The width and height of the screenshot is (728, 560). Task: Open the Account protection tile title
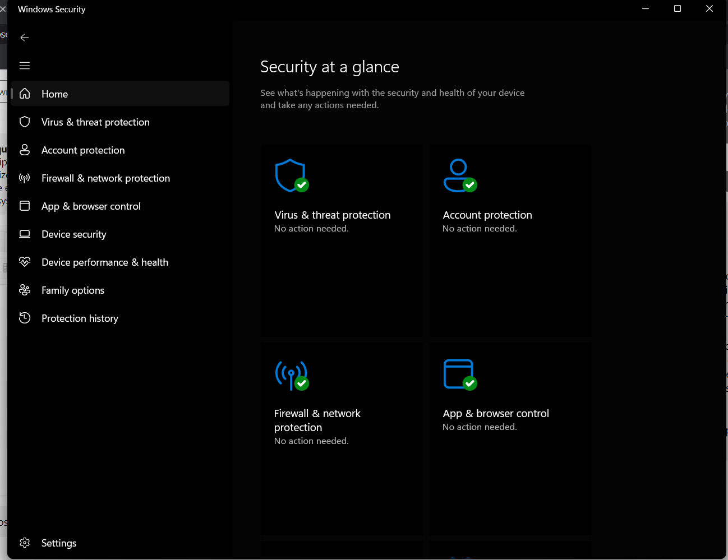[x=487, y=215]
